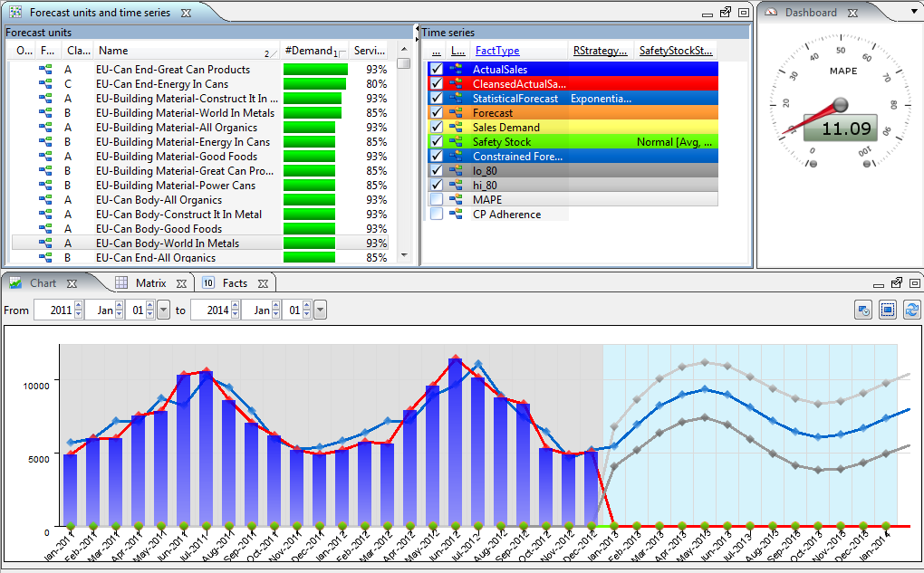
Task: Click the icon for EU-Can Body-World In Metals
Action: pos(45,244)
